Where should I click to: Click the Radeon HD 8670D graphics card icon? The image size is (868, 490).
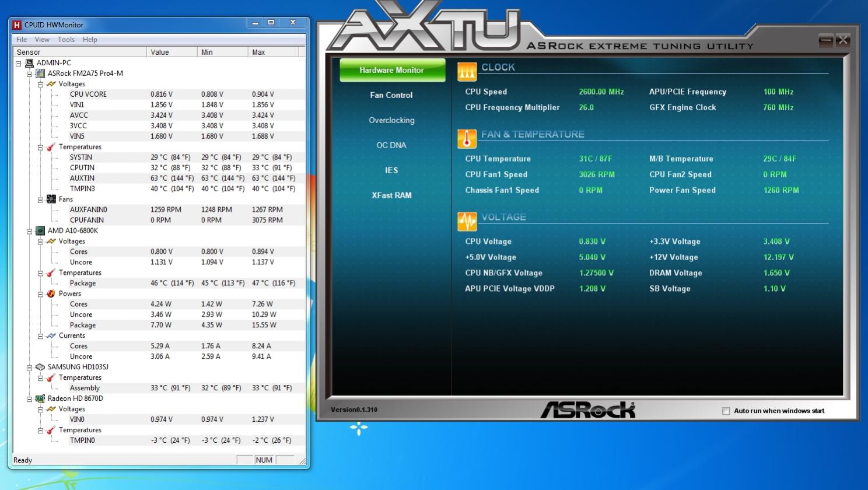[40, 399]
